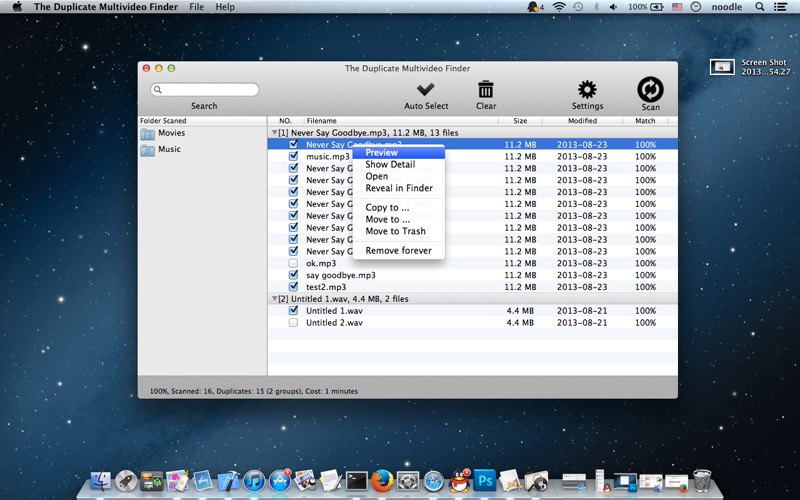Uncheck the music.mp3 checkbox

293,156
